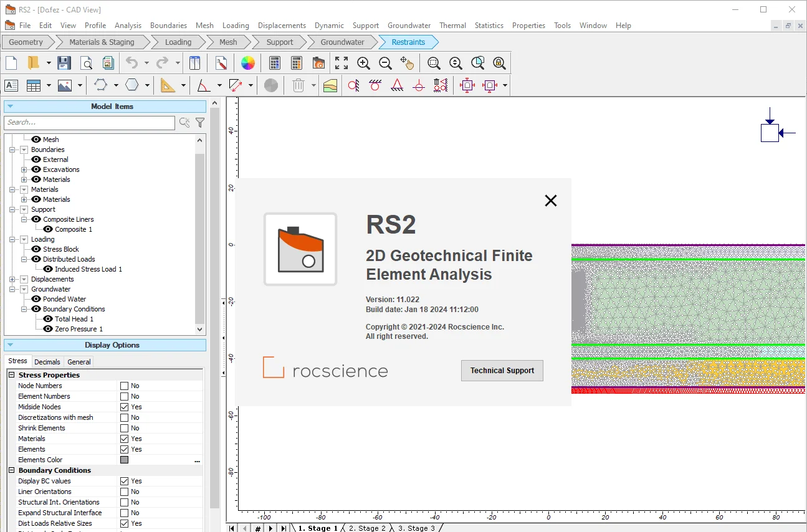Open the Statistics menu

pos(489,26)
